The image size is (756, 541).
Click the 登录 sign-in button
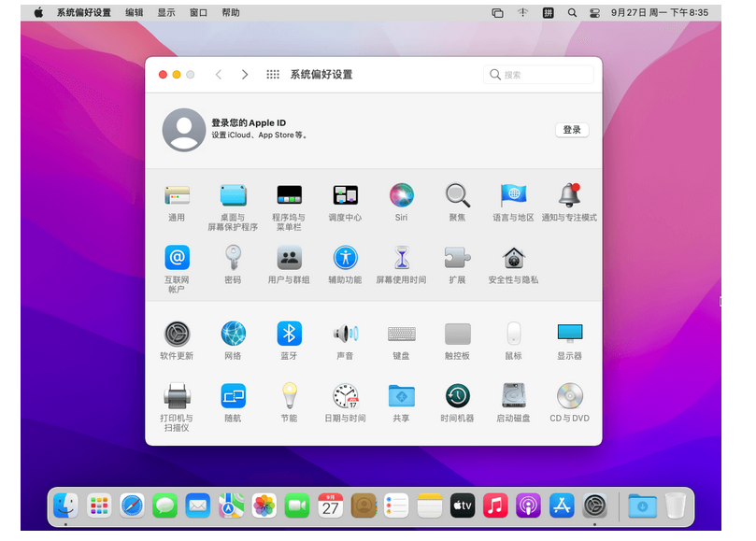572,130
